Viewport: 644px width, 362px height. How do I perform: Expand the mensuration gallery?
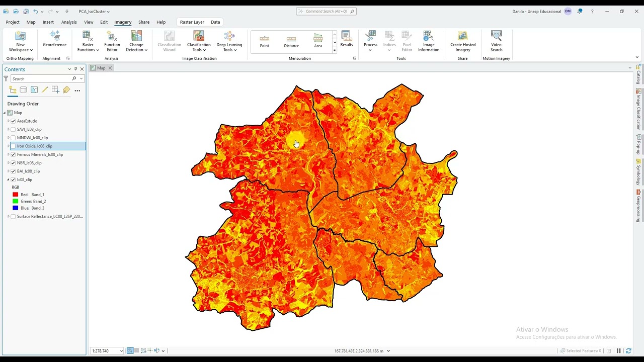point(335,50)
